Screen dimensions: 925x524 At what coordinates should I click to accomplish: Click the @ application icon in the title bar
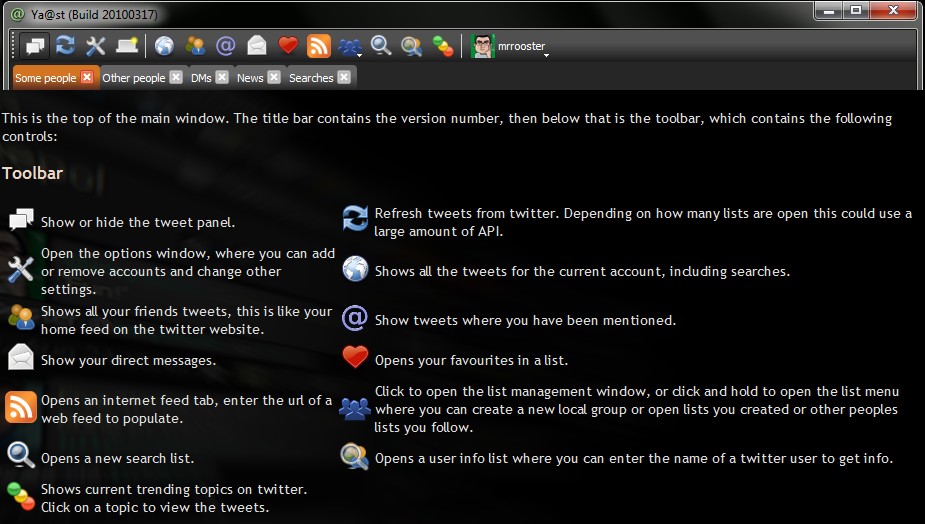click(x=18, y=14)
